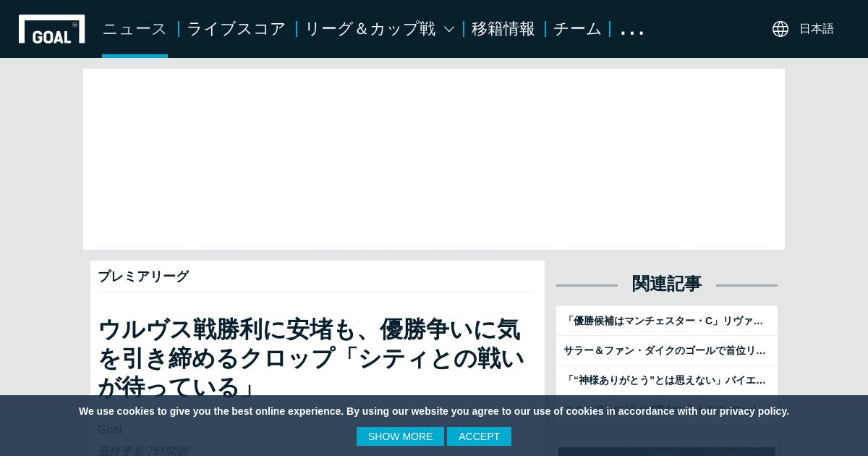Click the GOAL logo
Screen dimensions: 868x456
[51, 29]
